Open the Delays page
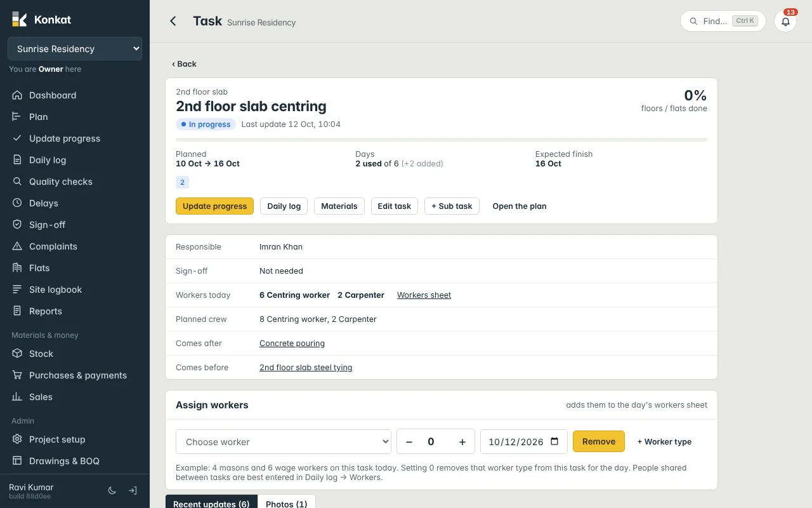Viewport: 812px width, 508px height. point(75,203)
